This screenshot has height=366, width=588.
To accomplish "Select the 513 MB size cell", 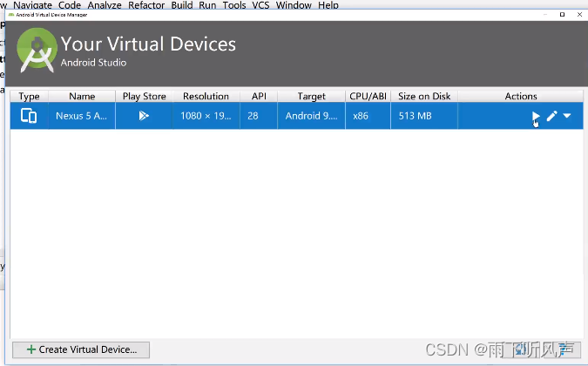I will [x=424, y=116].
